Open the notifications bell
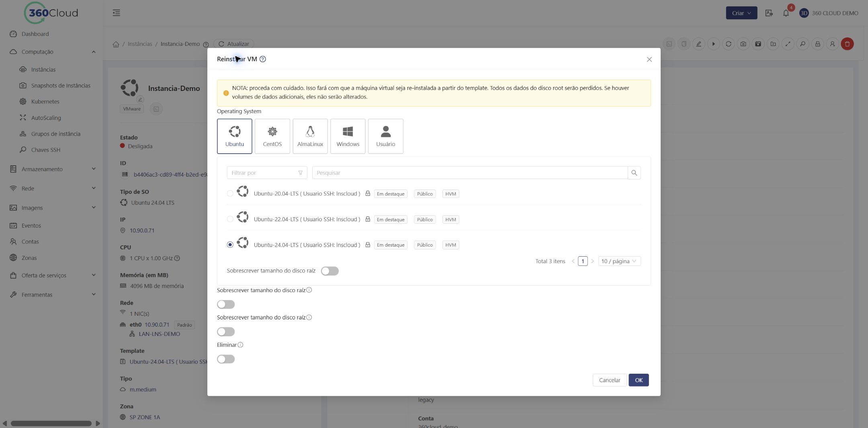The image size is (868, 428). point(786,13)
